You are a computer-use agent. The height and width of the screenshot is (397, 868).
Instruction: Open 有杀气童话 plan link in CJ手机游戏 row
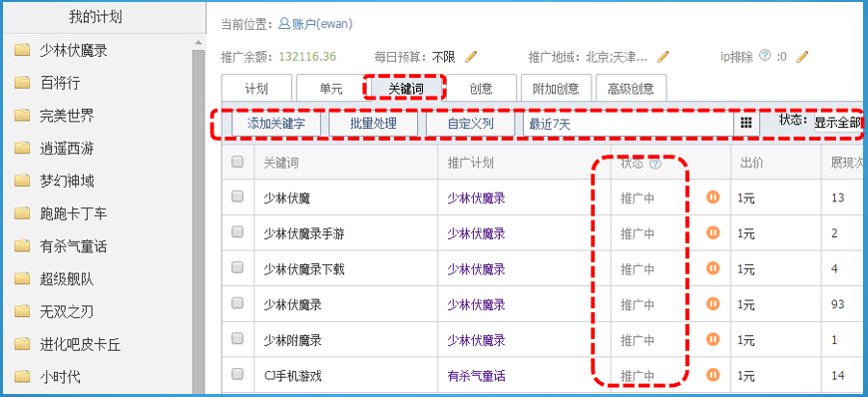[x=476, y=376]
